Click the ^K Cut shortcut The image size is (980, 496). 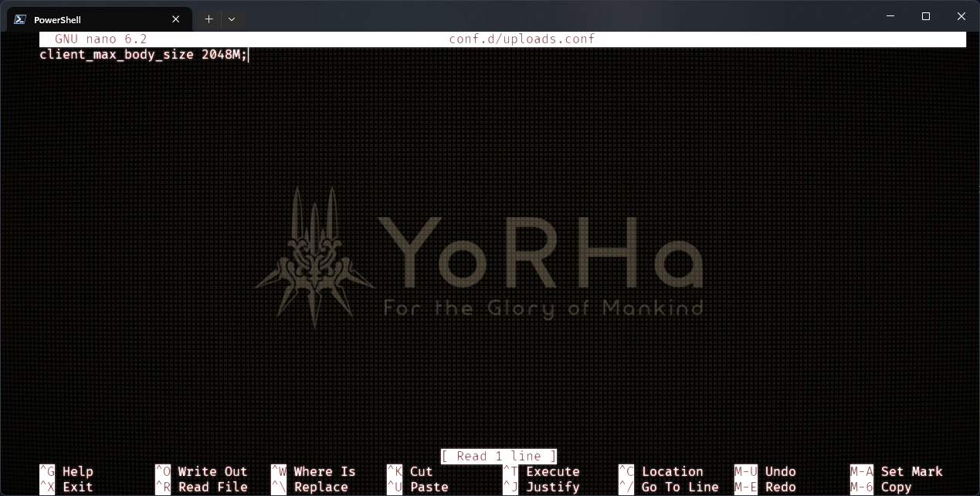coord(409,471)
